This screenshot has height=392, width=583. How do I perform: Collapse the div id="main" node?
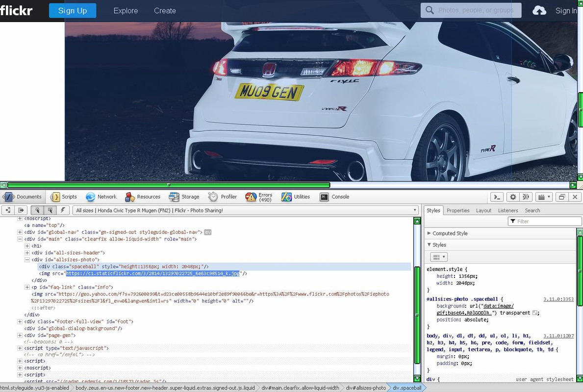click(x=20, y=239)
